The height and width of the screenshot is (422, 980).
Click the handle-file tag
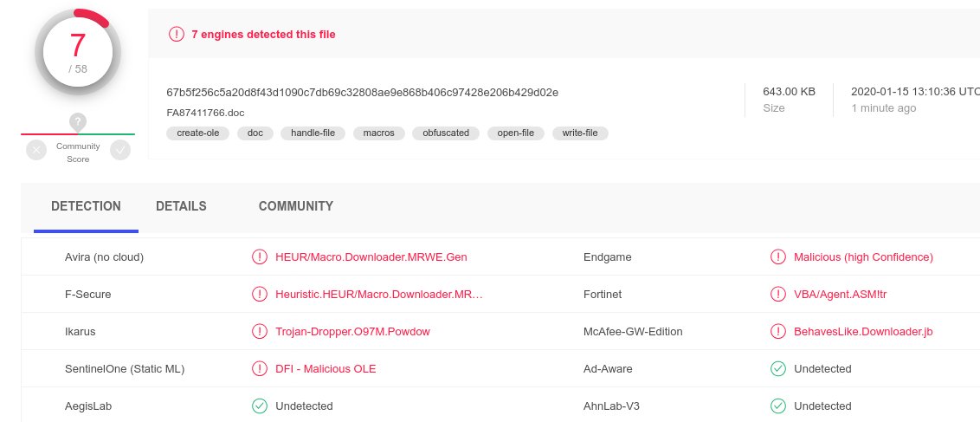click(313, 133)
